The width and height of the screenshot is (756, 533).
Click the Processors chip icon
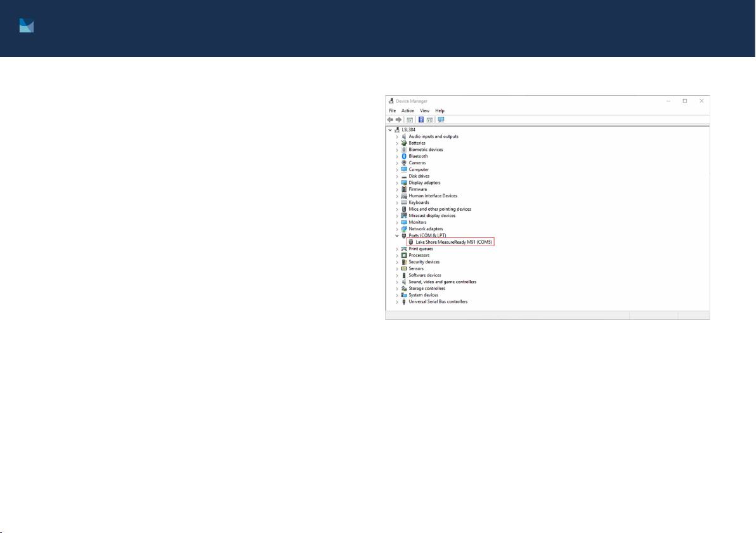click(404, 256)
